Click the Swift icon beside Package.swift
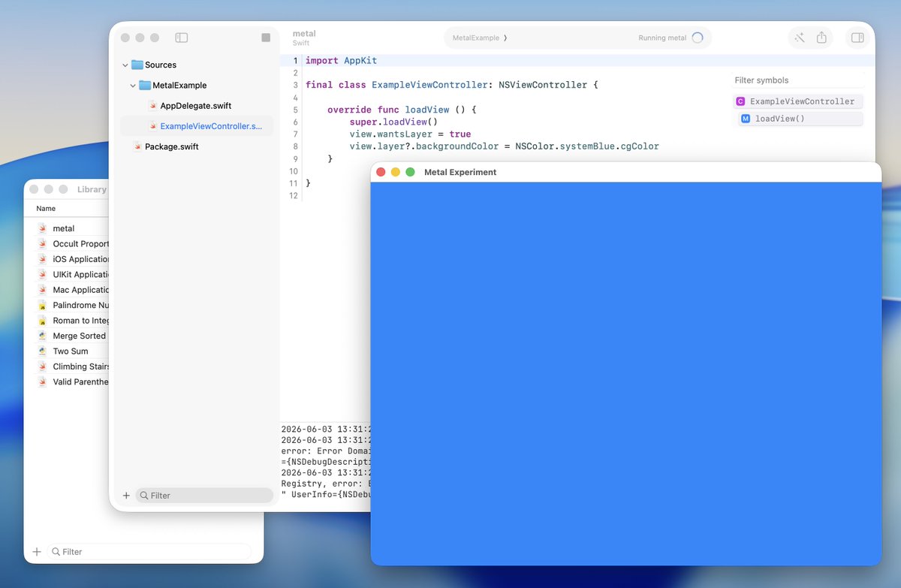The height and width of the screenshot is (588, 901). pyautogui.click(x=137, y=146)
